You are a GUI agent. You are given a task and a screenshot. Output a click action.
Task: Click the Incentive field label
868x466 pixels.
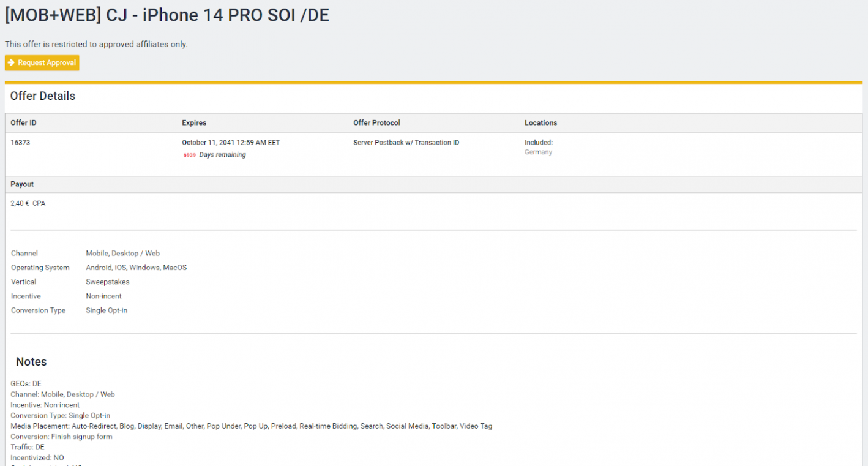(x=26, y=296)
